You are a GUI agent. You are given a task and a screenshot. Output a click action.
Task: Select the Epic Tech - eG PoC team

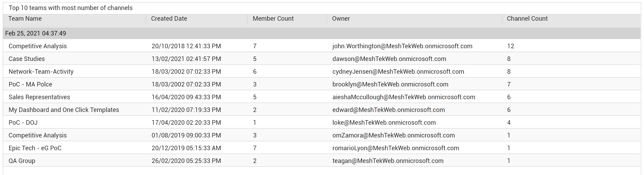coord(35,148)
